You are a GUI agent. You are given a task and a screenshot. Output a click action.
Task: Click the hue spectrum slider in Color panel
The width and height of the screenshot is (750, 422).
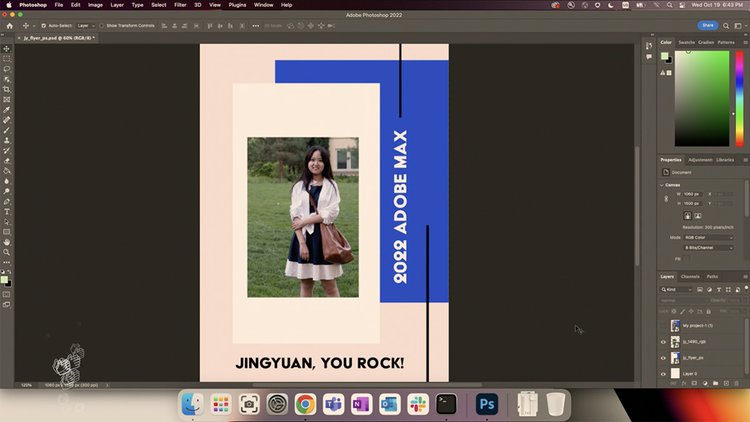740,98
